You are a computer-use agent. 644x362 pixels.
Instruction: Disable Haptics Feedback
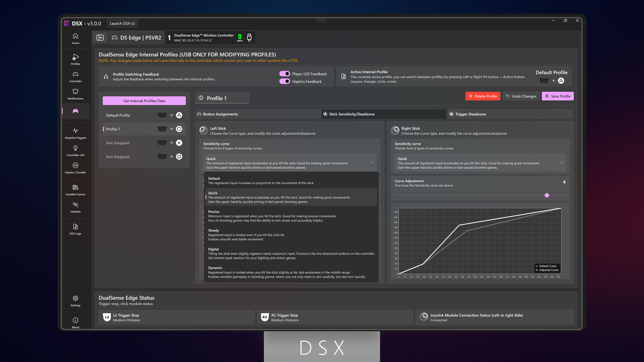[284, 81]
